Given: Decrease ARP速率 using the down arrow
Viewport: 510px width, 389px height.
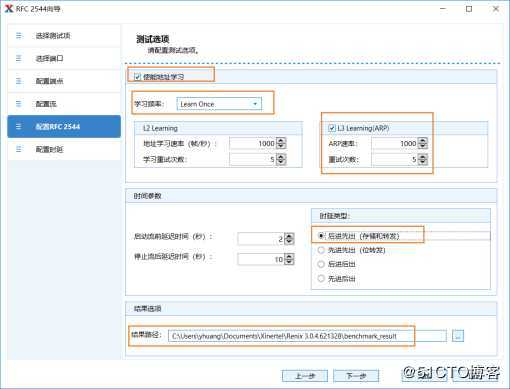Looking at the screenshot, I should 423,146.
